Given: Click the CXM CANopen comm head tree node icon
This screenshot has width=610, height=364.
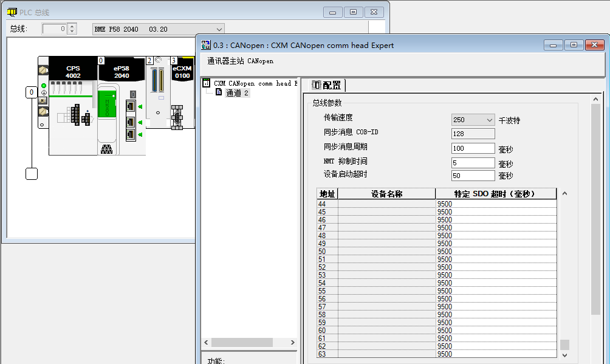Looking at the screenshot, I should point(207,83).
